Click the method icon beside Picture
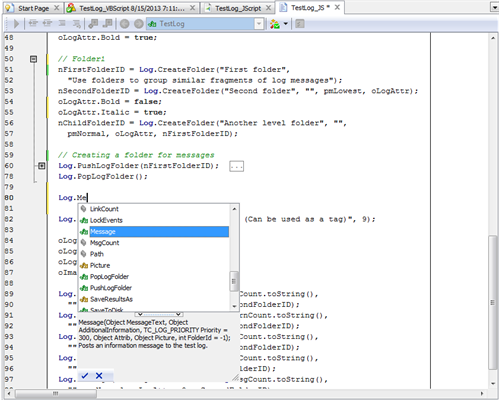 [84, 266]
